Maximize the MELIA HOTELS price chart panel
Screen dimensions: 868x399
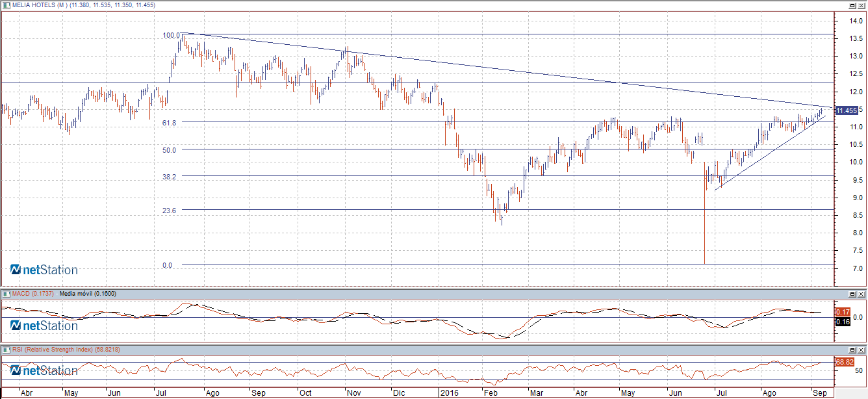pos(851,5)
